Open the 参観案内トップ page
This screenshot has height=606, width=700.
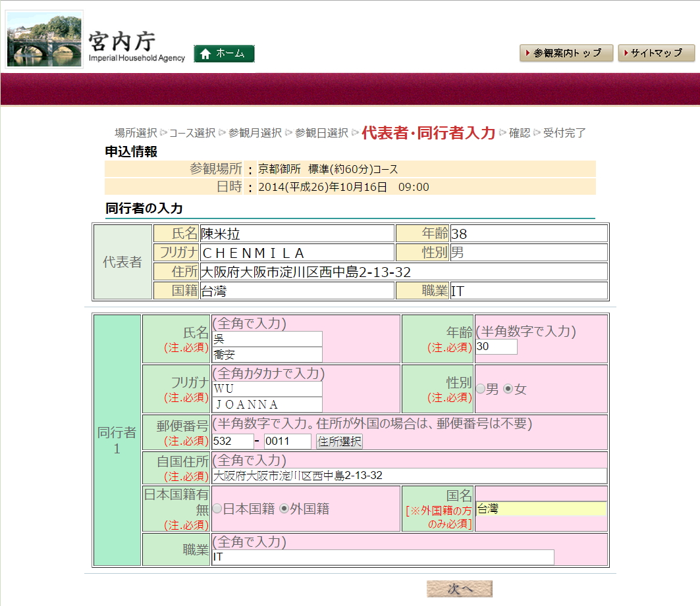tap(566, 53)
